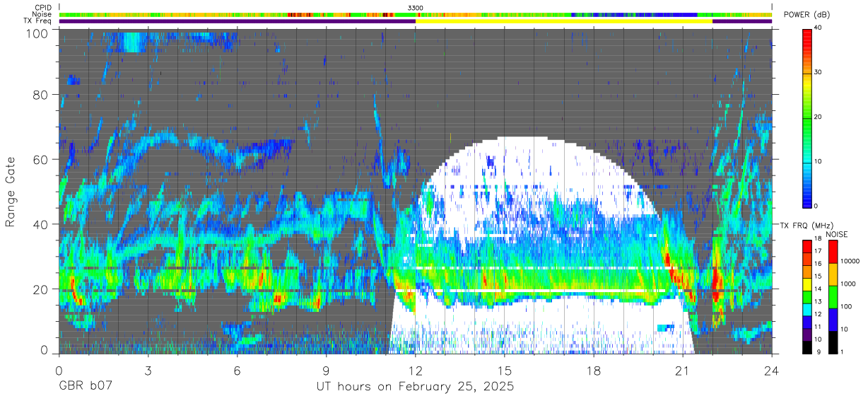The image size is (868, 401).
Task: Click range gate 60 axis tick label
Action: tap(40, 160)
